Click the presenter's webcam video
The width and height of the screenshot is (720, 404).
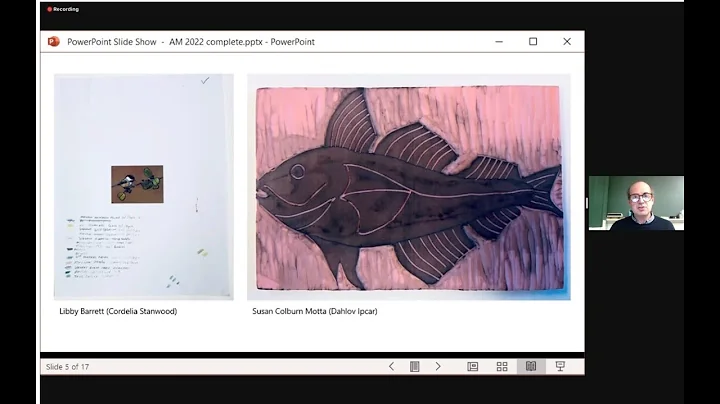click(x=636, y=203)
